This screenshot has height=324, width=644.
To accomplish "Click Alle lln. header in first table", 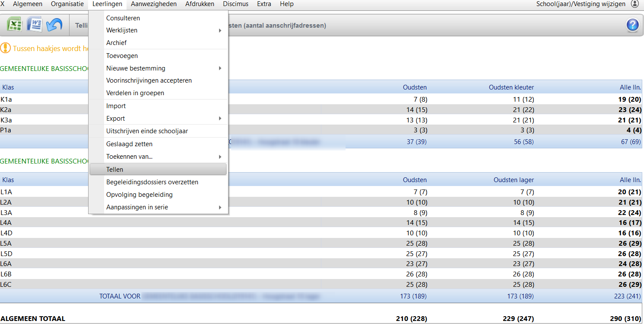I will [x=630, y=87].
